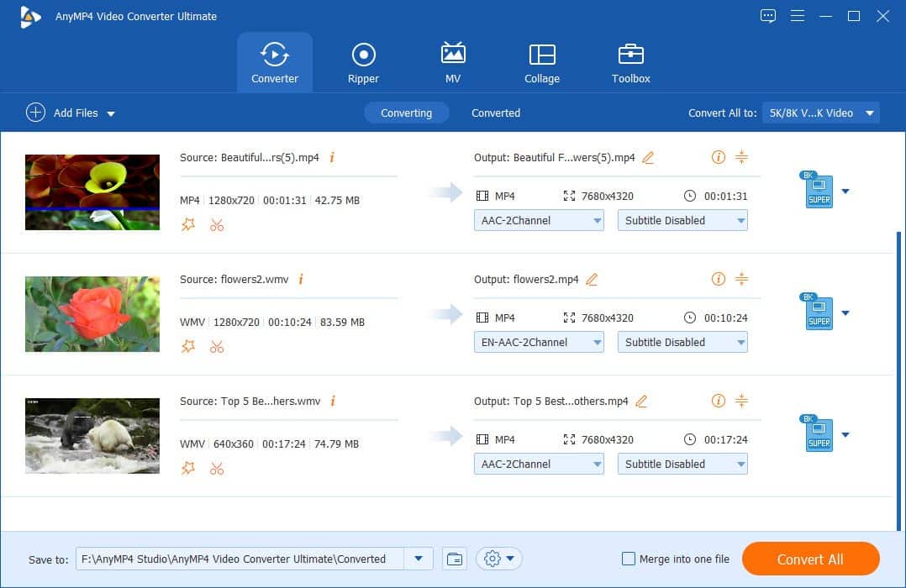
Task: Enable Merge into one file checkbox
Action: (x=628, y=559)
